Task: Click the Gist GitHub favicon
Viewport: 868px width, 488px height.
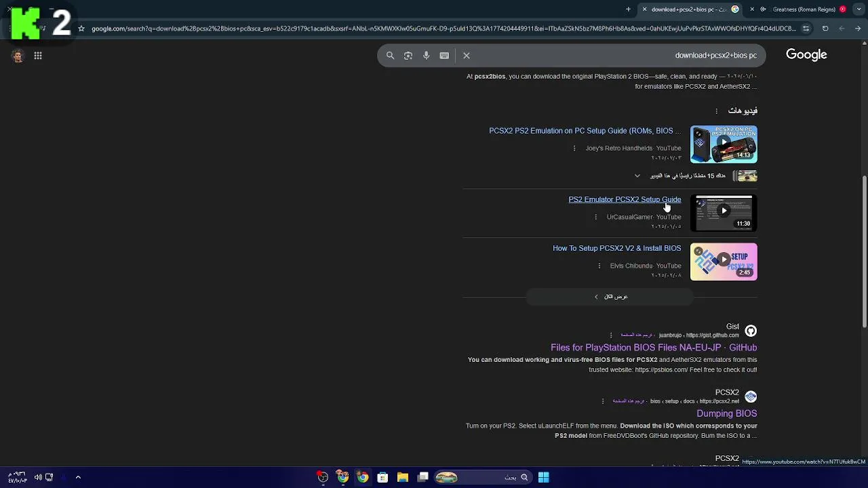Action: [751, 331]
